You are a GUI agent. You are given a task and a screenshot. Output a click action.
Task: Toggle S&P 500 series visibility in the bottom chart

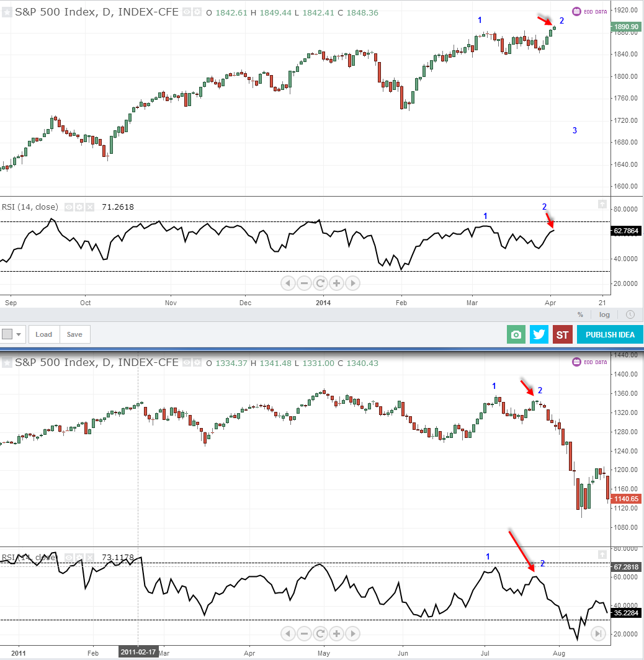click(187, 362)
